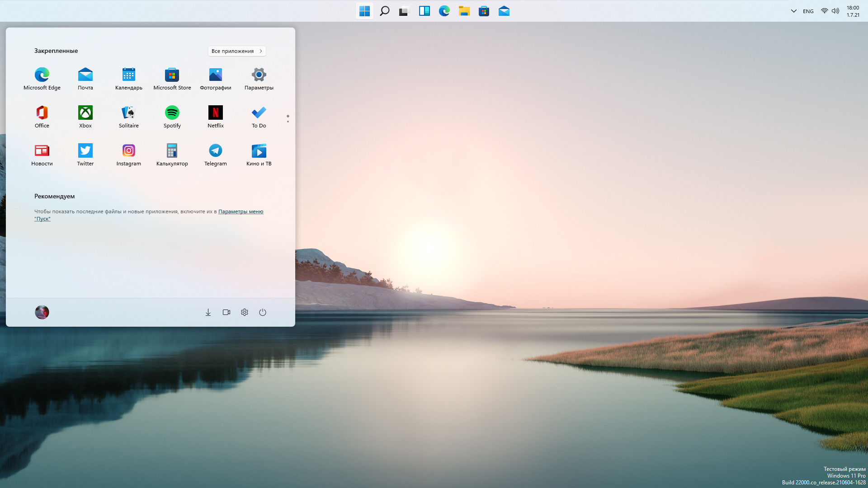The height and width of the screenshot is (488, 868).
Task: Open user profile picture menu
Action: 42,312
